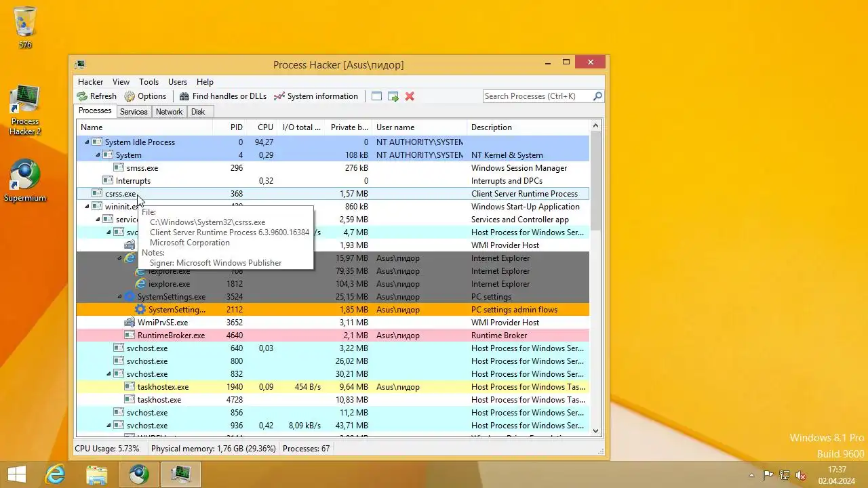Screen dimensions: 868x488
Task: Open the Help menu
Action: coord(205,81)
